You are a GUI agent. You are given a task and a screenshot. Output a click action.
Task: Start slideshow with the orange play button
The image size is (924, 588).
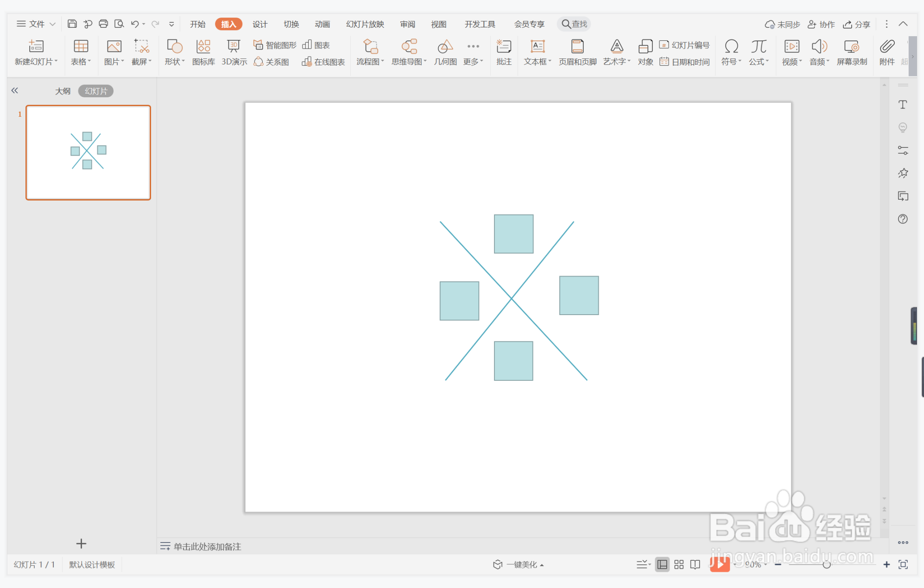[x=720, y=564]
